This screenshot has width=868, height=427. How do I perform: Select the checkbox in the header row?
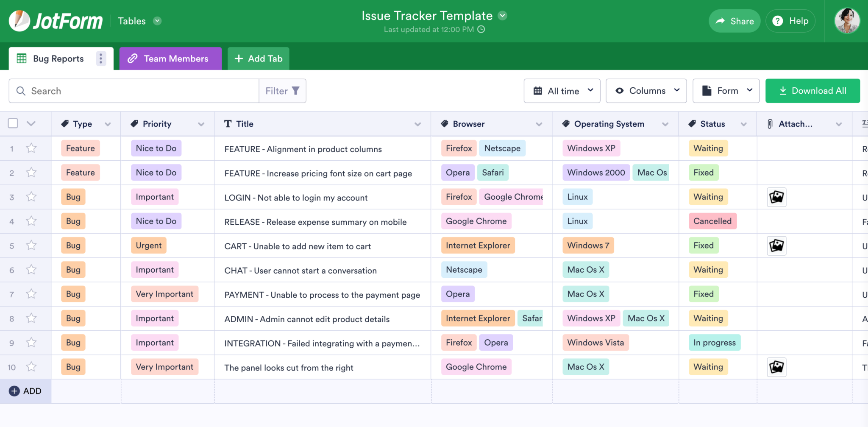(x=13, y=123)
